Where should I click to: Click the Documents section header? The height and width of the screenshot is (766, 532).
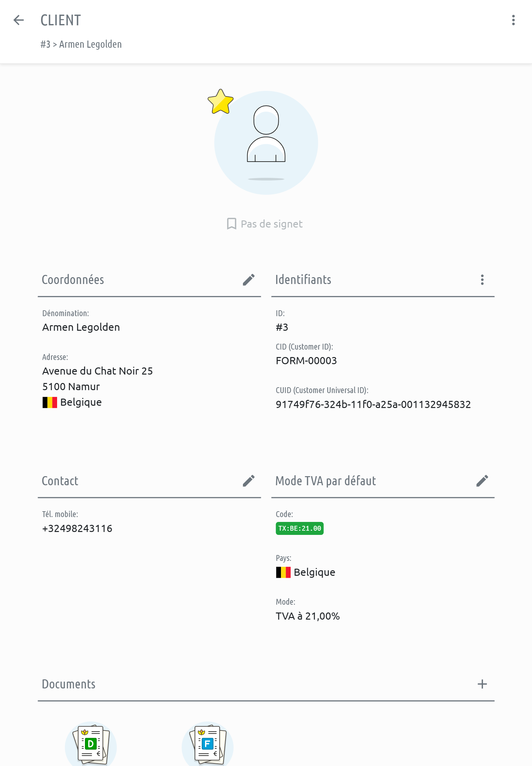69,684
